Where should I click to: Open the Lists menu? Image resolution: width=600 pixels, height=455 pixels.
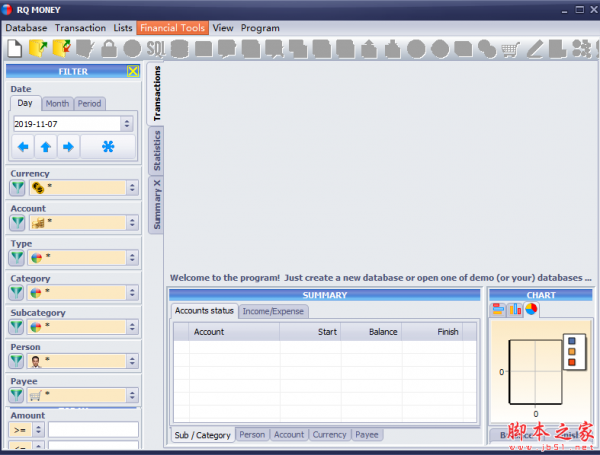tap(123, 28)
